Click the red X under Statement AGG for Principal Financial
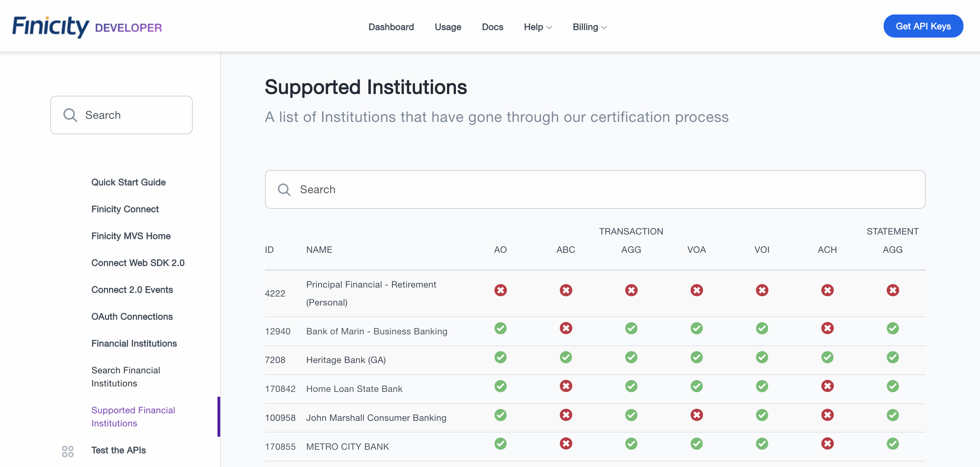The height and width of the screenshot is (467, 980). pyautogui.click(x=893, y=290)
